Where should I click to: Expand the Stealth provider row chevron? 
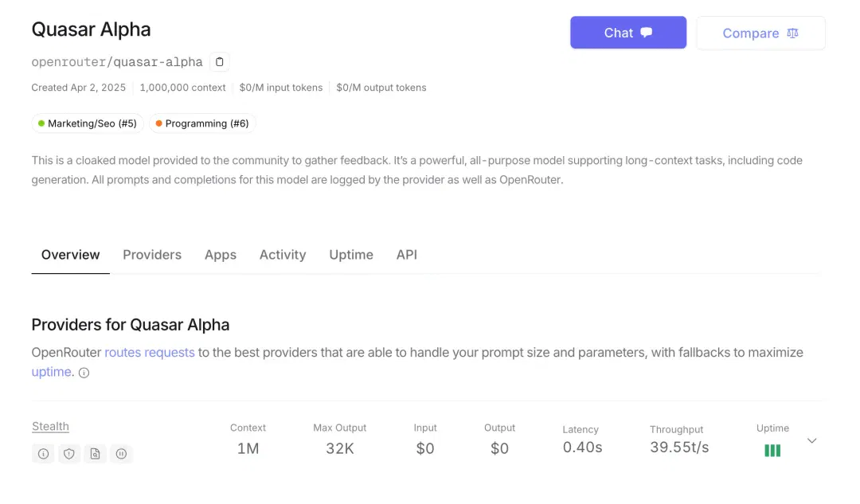click(811, 440)
